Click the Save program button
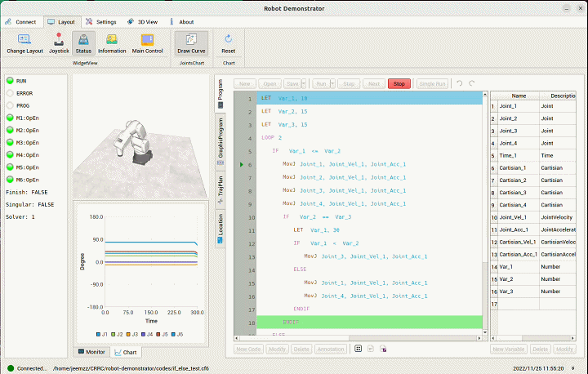This screenshot has width=588, height=374. pyautogui.click(x=292, y=83)
